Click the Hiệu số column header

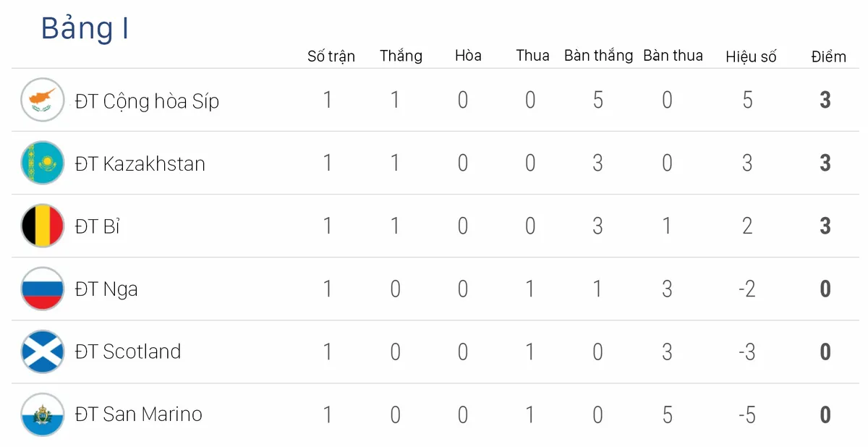(751, 56)
